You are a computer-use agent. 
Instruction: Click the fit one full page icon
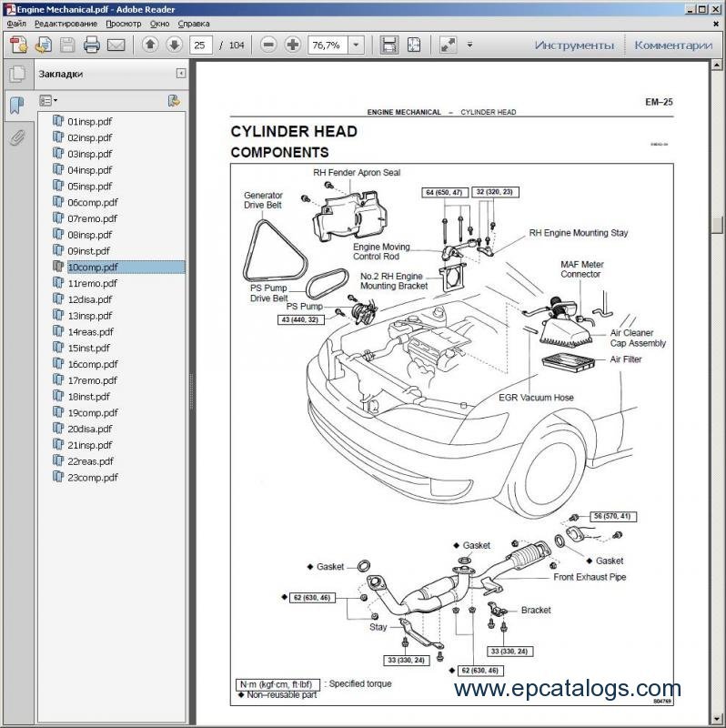pyautogui.click(x=414, y=45)
